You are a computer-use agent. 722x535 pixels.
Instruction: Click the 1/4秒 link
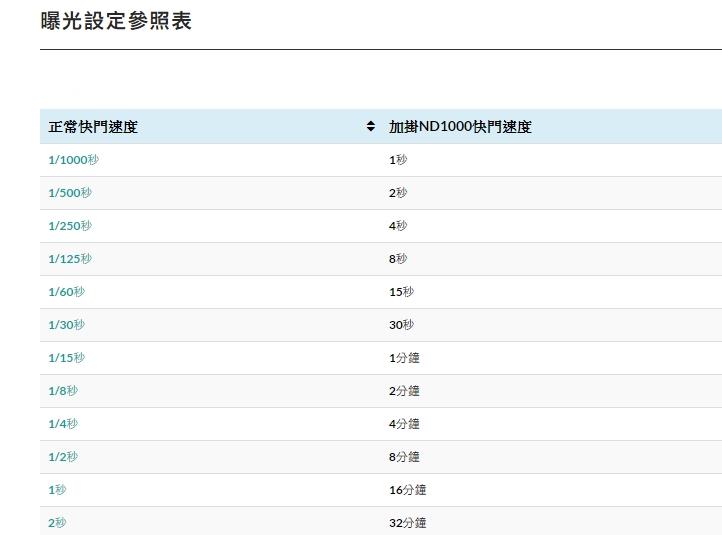[x=62, y=424]
